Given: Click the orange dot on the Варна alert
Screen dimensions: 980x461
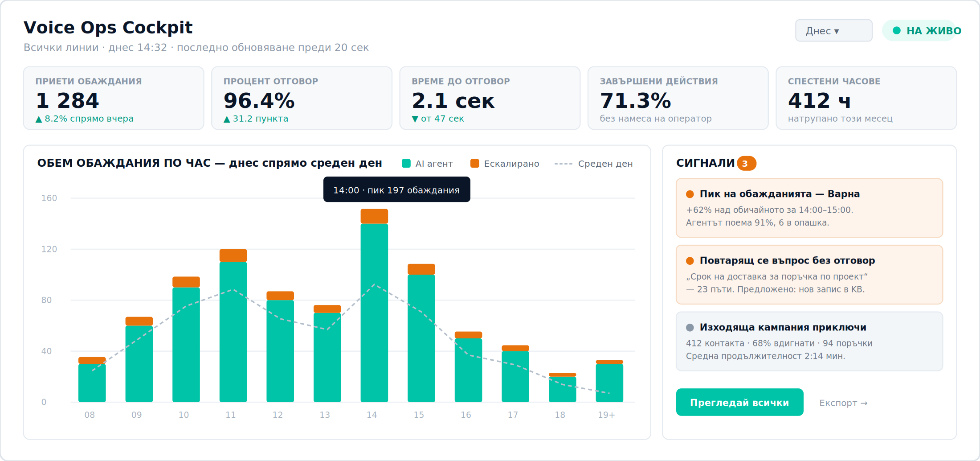Looking at the screenshot, I should 690,194.
